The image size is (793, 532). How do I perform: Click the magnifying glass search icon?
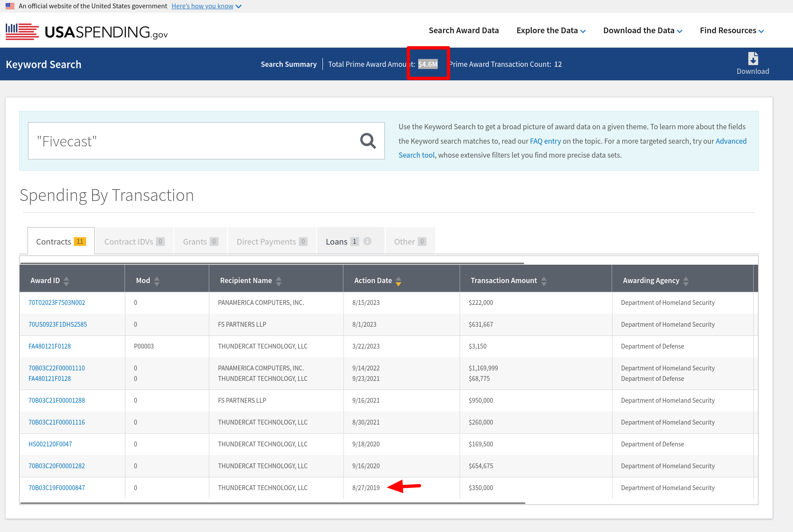[368, 141]
